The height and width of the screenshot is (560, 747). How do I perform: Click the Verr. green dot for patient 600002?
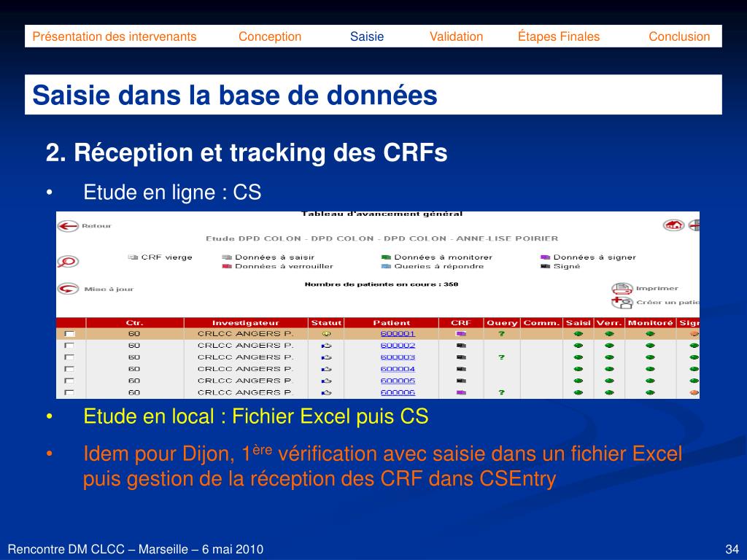(609, 346)
